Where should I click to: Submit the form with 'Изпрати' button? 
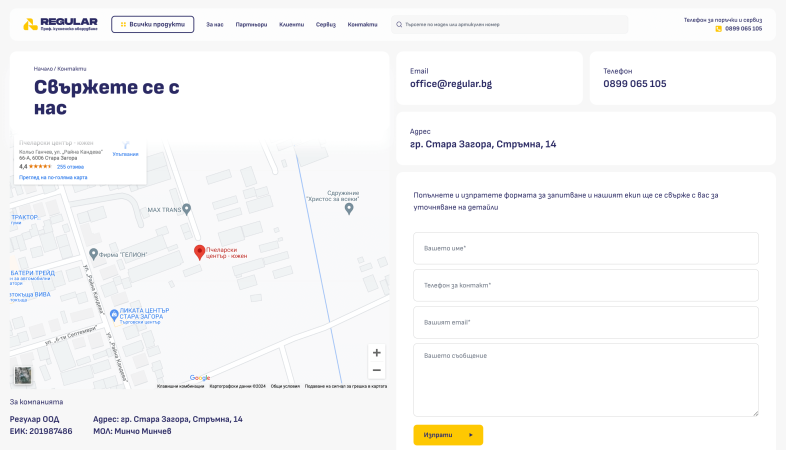click(x=448, y=435)
